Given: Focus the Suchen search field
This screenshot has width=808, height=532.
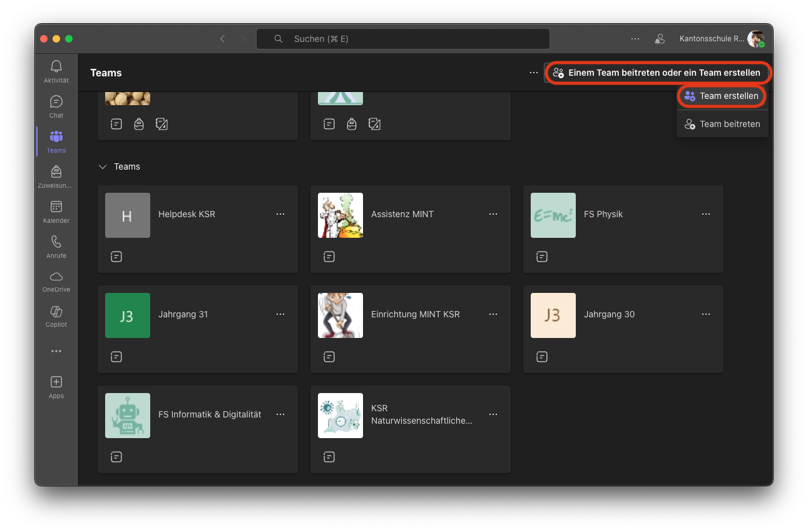Looking at the screenshot, I should [403, 39].
